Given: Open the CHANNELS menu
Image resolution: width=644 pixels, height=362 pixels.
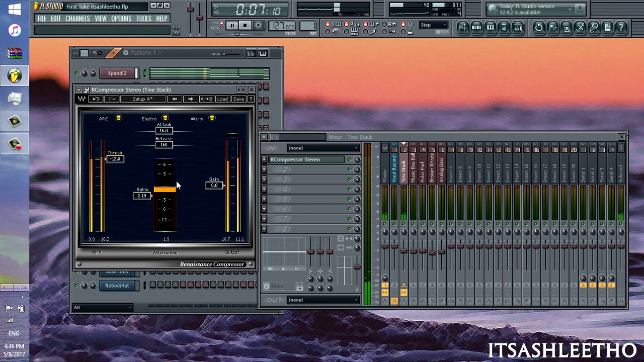Looking at the screenshot, I should pos(77,19).
